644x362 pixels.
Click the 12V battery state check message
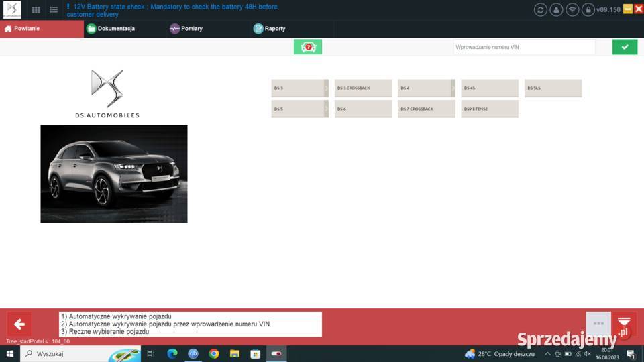tap(172, 11)
